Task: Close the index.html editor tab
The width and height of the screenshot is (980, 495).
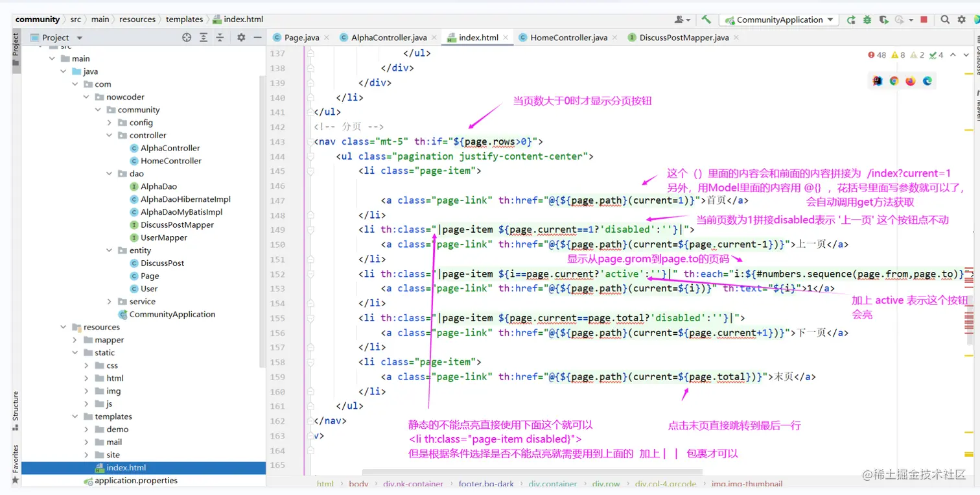Action: point(506,38)
